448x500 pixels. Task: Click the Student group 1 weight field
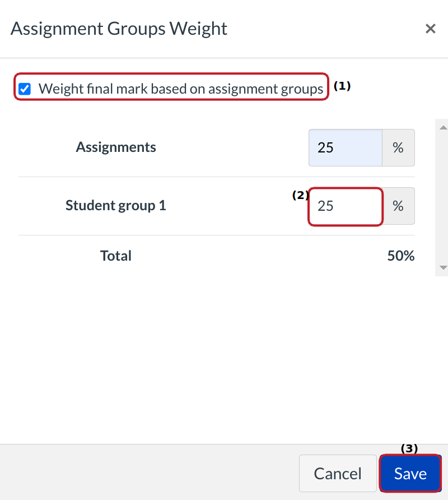click(345, 206)
